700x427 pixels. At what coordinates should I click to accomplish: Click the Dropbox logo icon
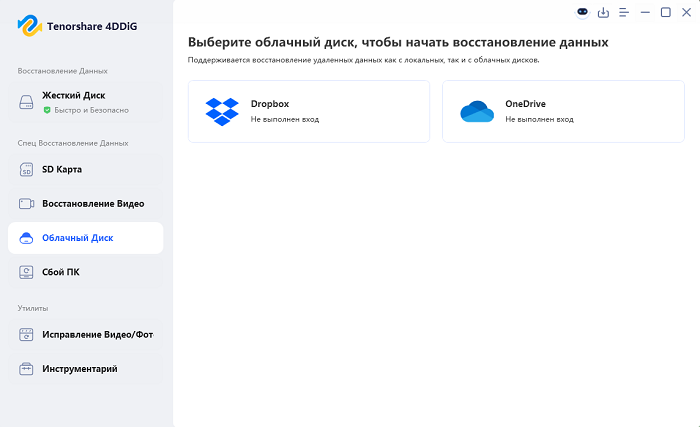[222, 112]
